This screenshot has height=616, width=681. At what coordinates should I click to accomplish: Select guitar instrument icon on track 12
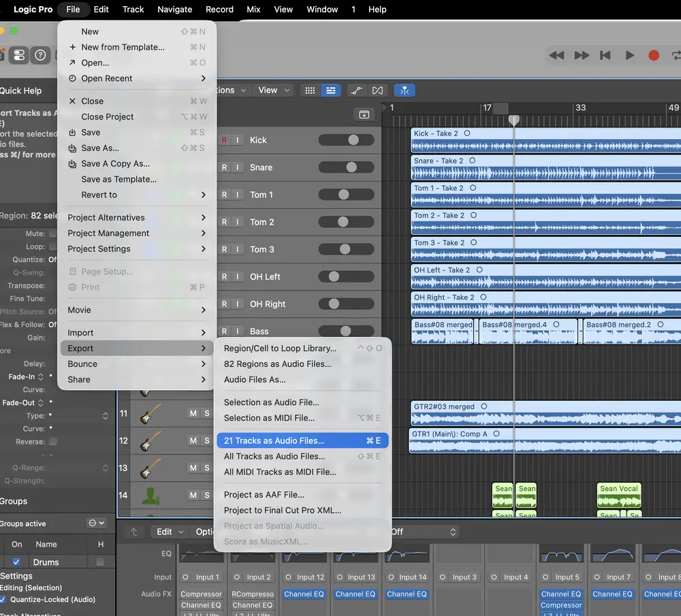pyautogui.click(x=150, y=440)
